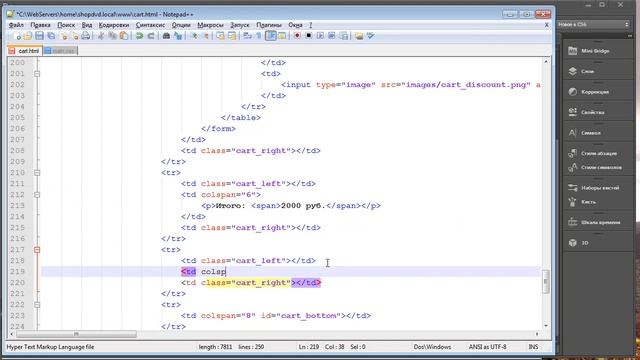
Task: Cut selection with the scissors icon
Action: 100,36
